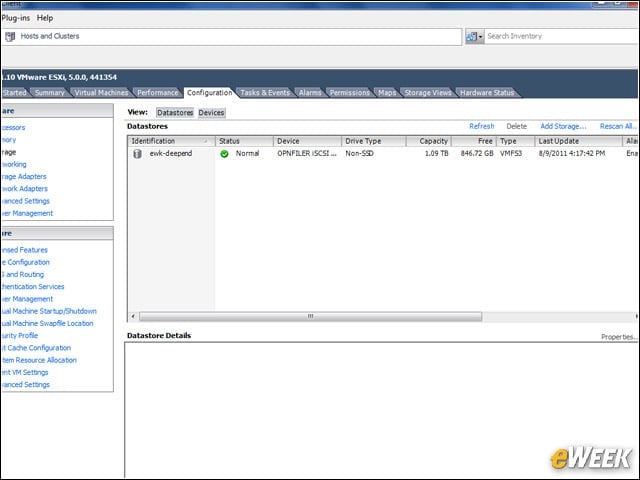Open the Tasks & Events tab
Screen dimensions: 640x480
tap(265, 93)
